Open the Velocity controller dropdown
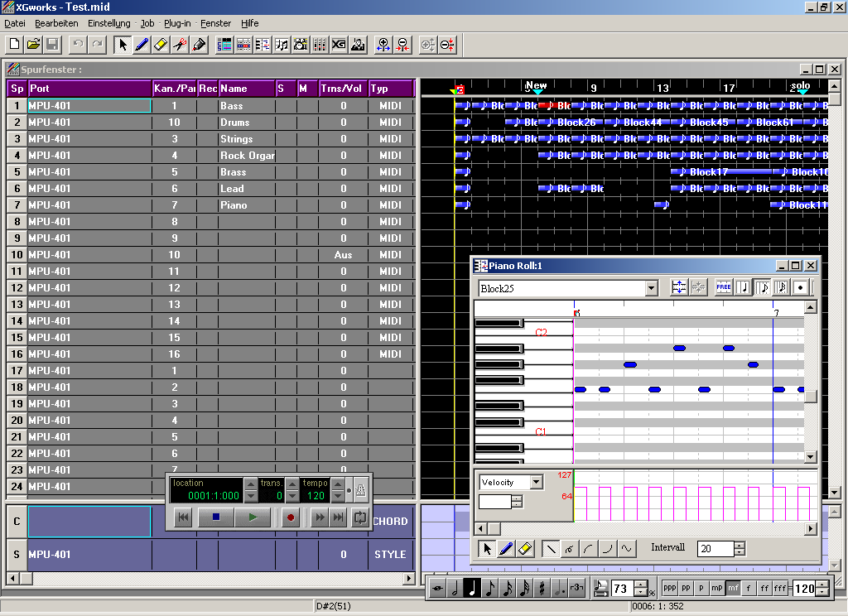848x616 pixels. point(536,482)
